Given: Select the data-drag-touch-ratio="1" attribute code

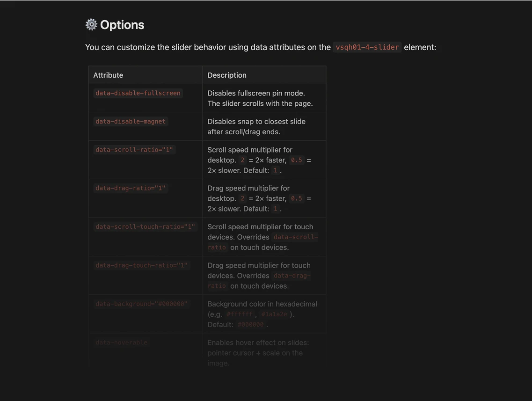Looking at the screenshot, I should click(141, 265).
